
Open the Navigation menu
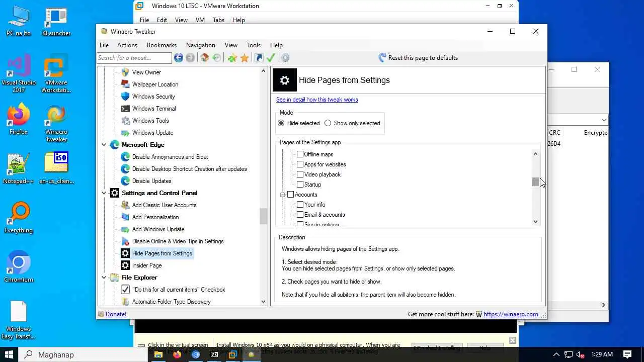[201, 45]
